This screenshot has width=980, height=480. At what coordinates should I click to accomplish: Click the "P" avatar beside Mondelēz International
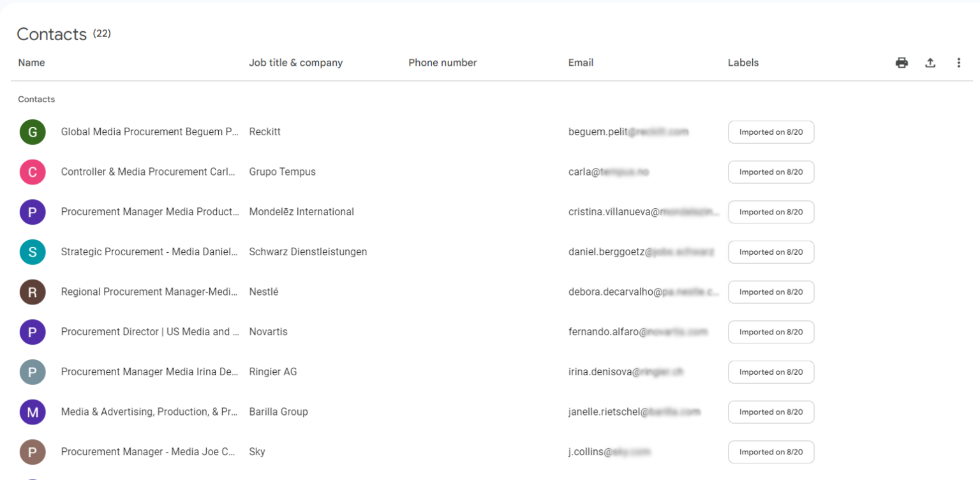pyautogui.click(x=33, y=211)
